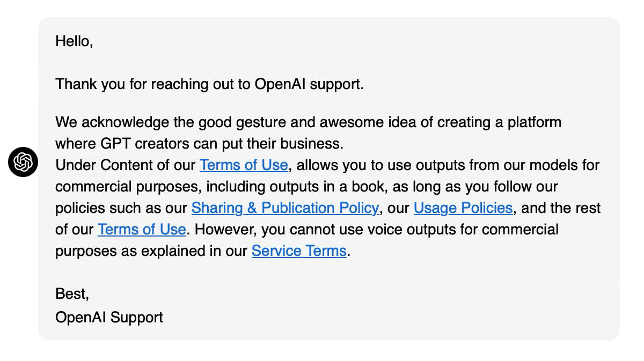The height and width of the screenshot is (361, 644).
Task: Open the Sharing & Publication Policy link
Action: click(x=285, y=208)
